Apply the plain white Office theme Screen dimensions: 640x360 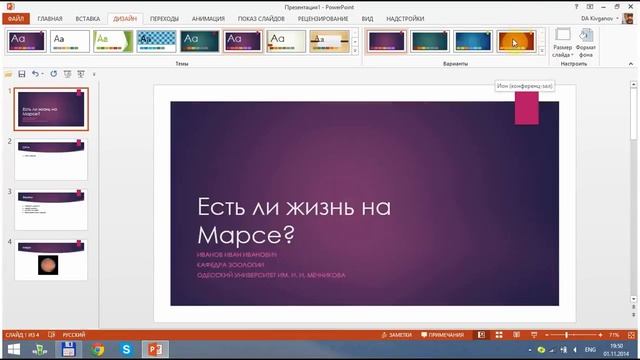pyautogui.click(x=70, y=41)
